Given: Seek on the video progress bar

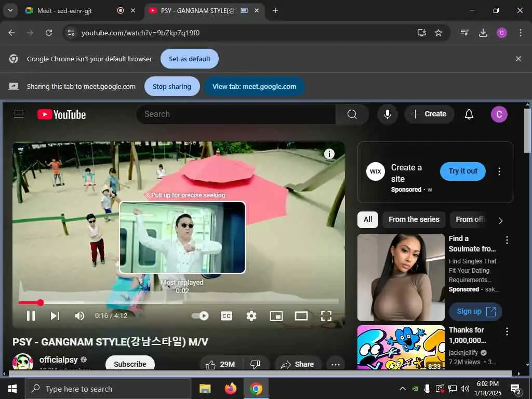Looking at the screenshot, I should click(179, 302).
